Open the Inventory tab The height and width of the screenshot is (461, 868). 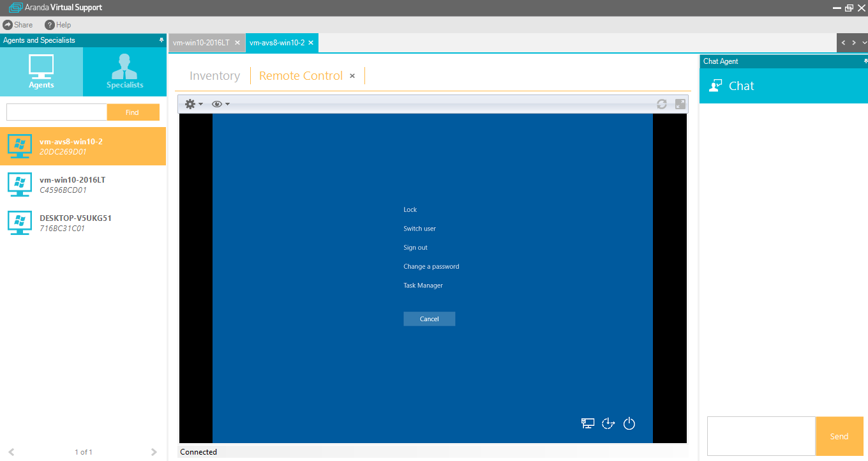coord(214,75)
